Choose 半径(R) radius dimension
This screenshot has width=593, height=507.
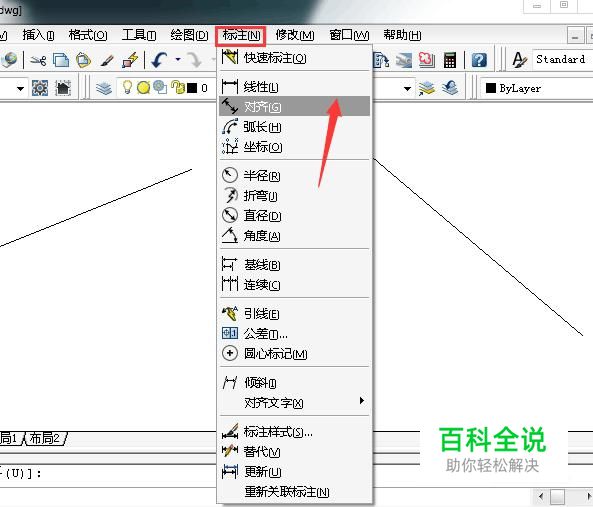pyautogui.click(x=295, y=175)
